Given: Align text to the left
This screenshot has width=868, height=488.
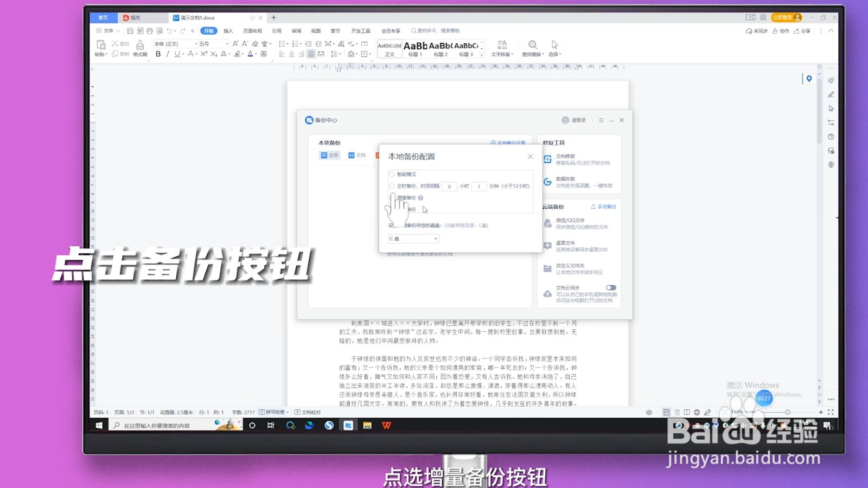Looking at the screenshot, I should tap(282, 54).
